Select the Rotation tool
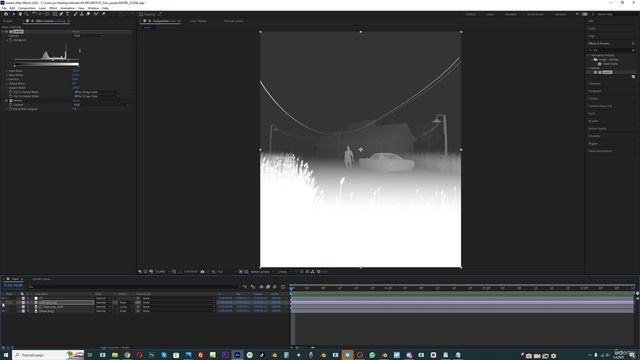Viewport: 640px width, 360px height. click(34, 14)
